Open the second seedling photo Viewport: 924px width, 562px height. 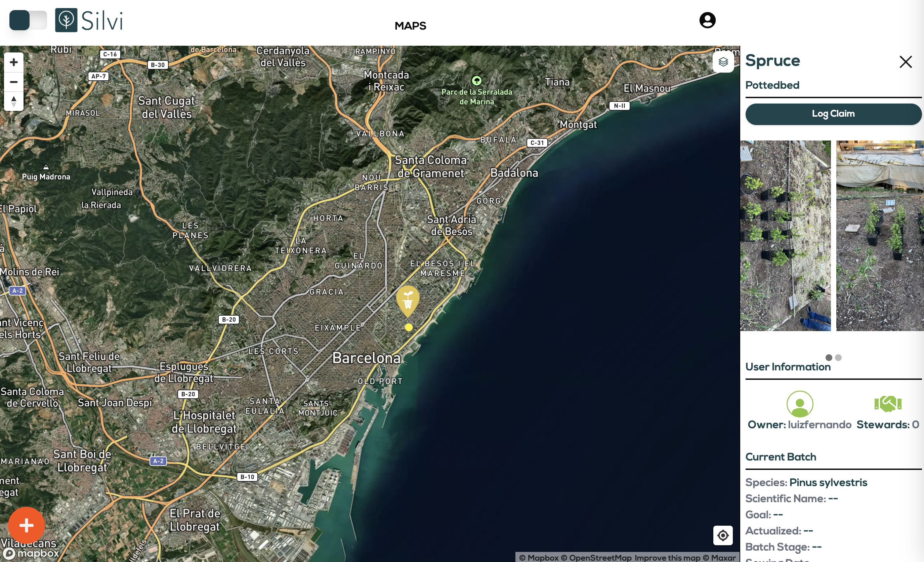[x=880, y=236]
